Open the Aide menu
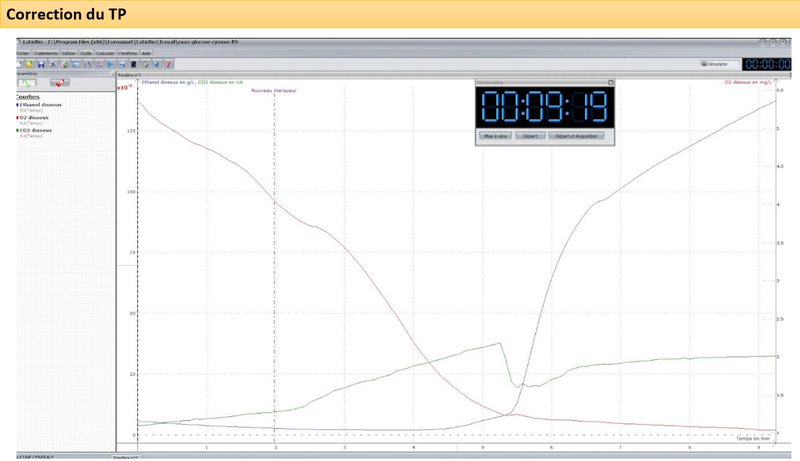 [146, 53]
